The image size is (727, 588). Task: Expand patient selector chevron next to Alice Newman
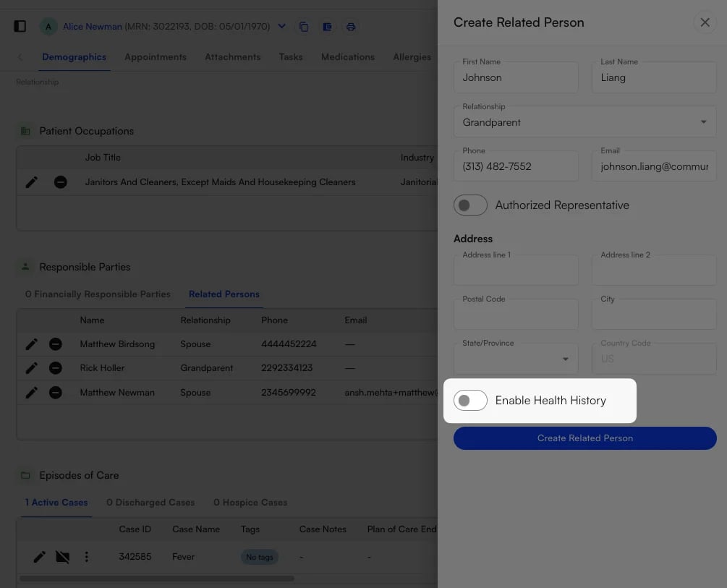(281, 26)
